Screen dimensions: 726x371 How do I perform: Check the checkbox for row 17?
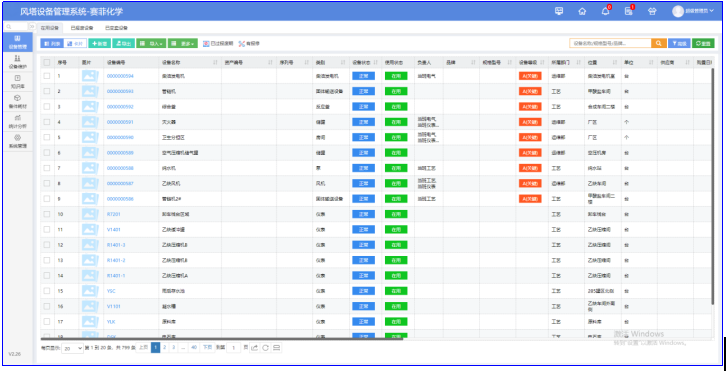[x=47, y=321]
